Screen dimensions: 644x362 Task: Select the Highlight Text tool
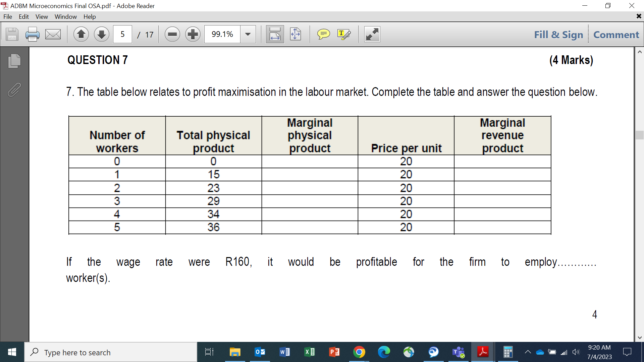344,34
